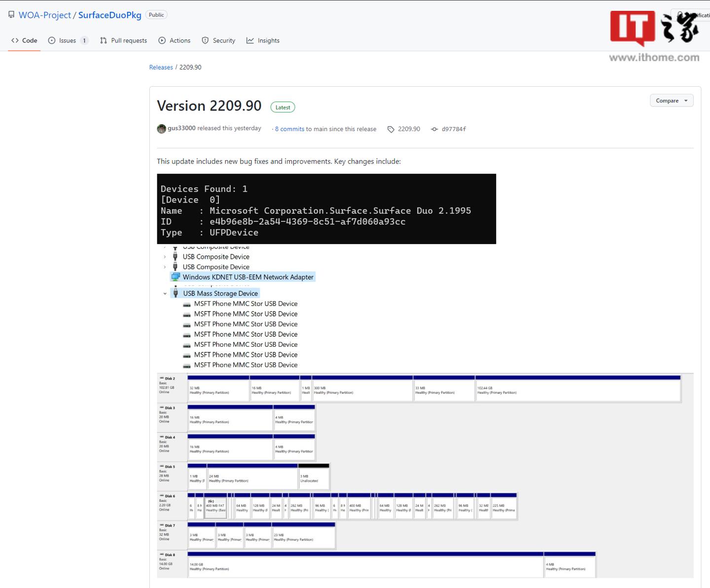
Task: Click the commit icon next to d97784f
Action: 434,129
